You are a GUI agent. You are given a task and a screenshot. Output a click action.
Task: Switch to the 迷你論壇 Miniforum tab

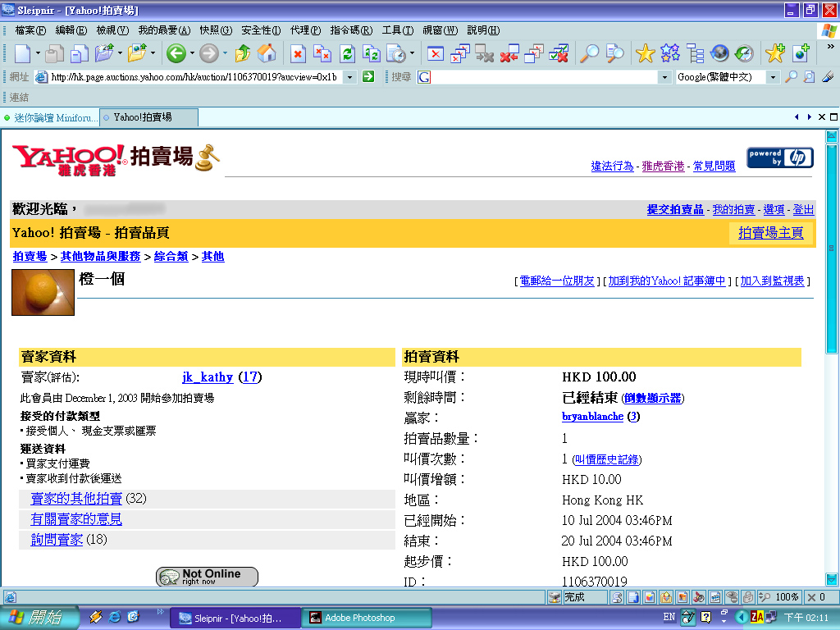(51, 117)
